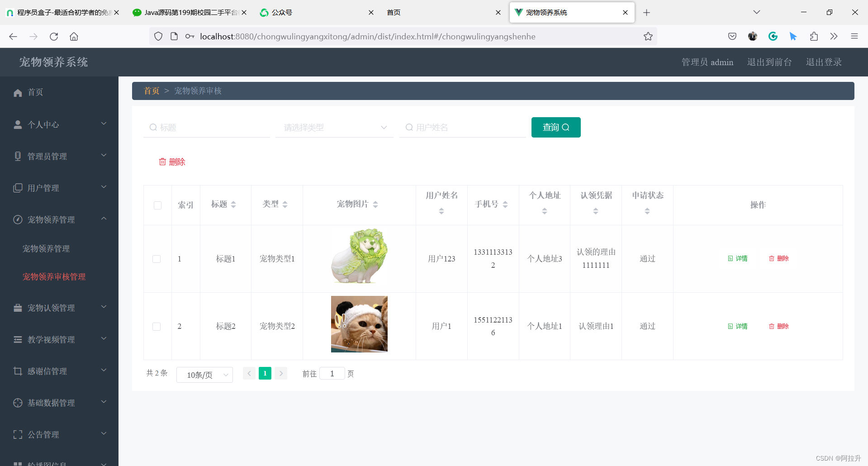Open the 10条/页 page size dropdown
This screenshot has height=466, width=868.
click(x=204, y=375)
